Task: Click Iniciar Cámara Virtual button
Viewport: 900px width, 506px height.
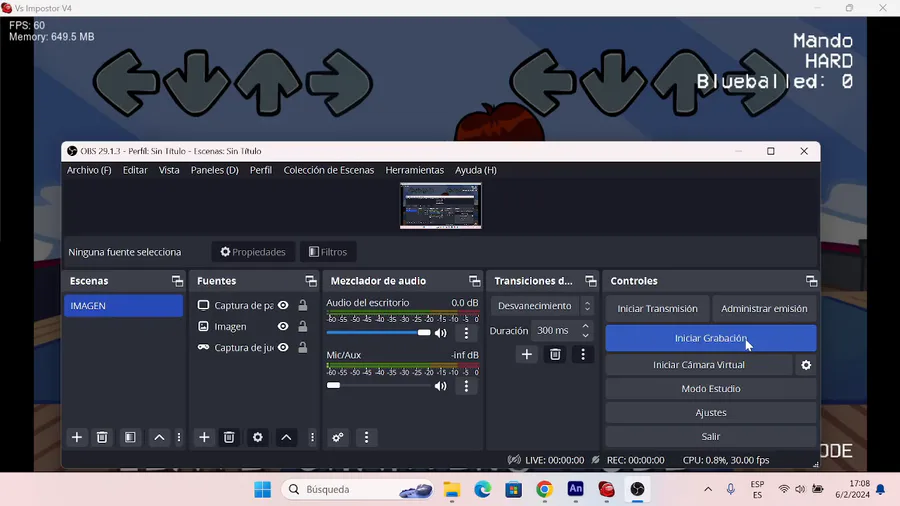Action: coord(699,365)
